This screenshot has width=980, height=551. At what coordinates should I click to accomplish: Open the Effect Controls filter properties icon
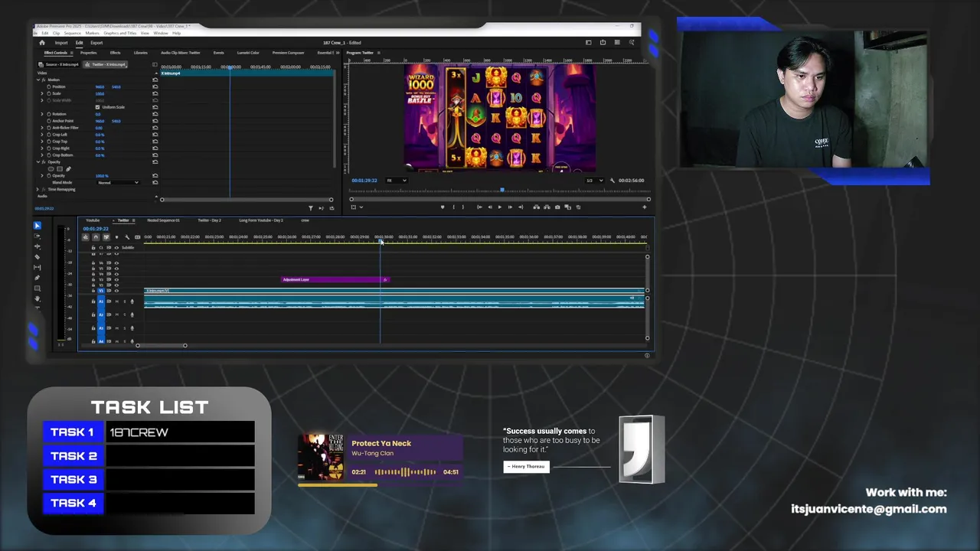click(311, 208)
